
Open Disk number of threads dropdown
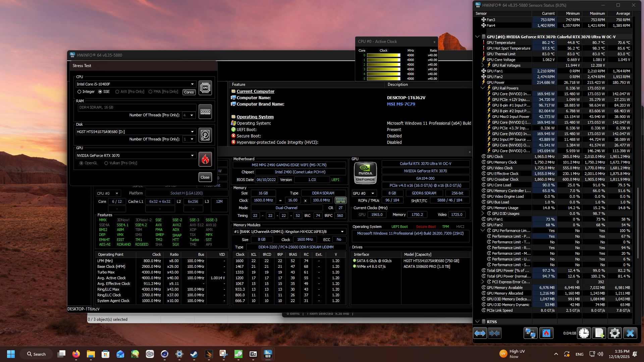click(189, 139)
